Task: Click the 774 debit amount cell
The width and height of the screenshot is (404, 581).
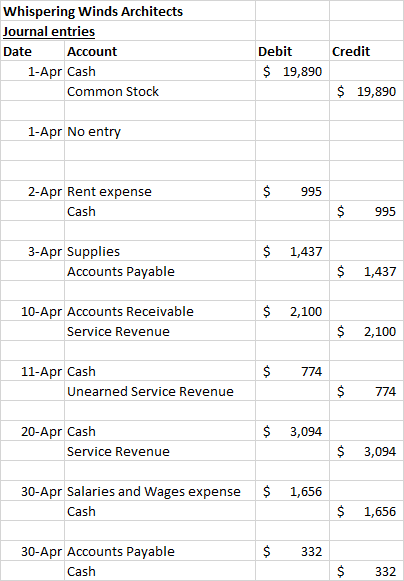Action: click(292, 371)
